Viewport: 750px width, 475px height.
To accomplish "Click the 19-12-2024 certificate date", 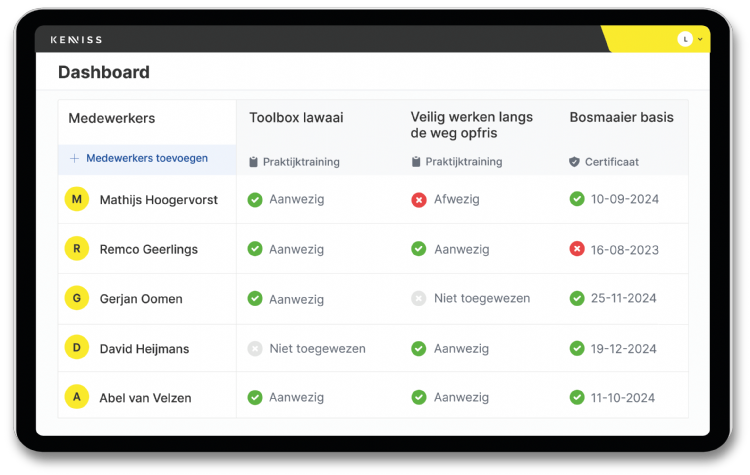I will pos(623,349).
